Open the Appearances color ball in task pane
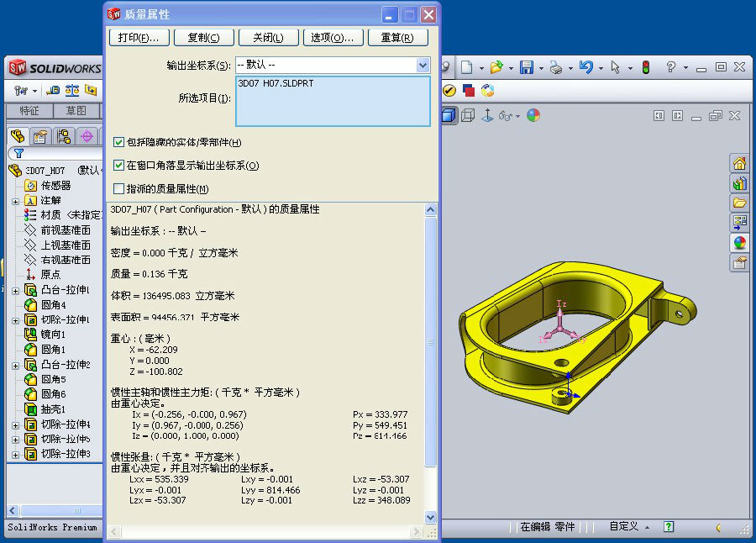The image size is (756, 543). pyautogui.click(x=739, y=243)
